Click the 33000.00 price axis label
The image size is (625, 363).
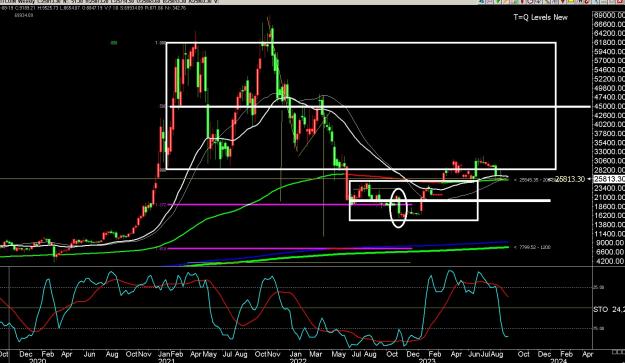point(609,152)
